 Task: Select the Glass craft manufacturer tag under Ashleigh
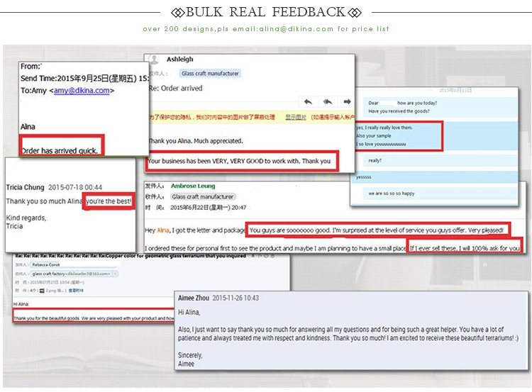[x=210, y=74]
